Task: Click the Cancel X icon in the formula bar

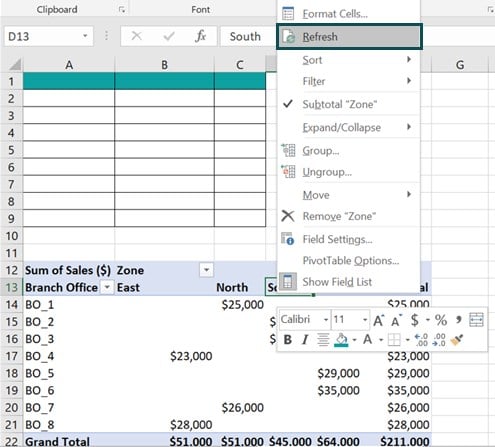Action: [x=136, y=36]
